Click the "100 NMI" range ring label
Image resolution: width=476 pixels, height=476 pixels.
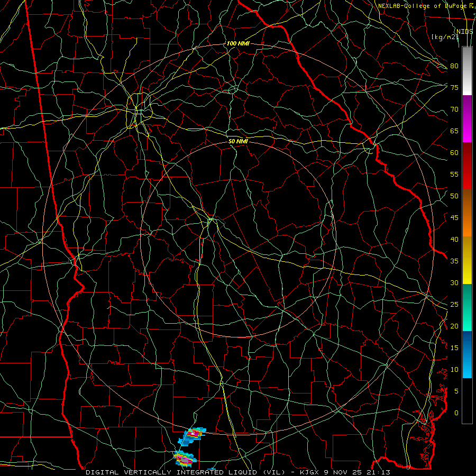coord(238,43)
